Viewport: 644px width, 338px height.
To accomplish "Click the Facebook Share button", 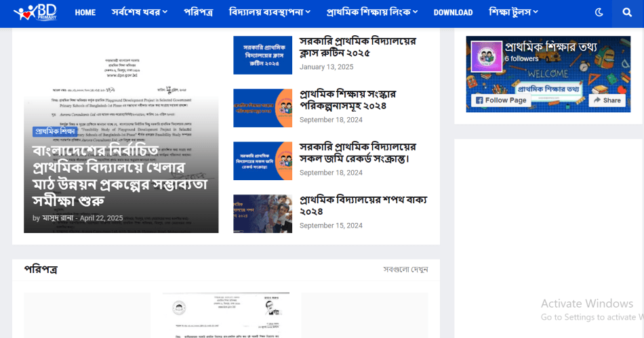I will (x=606, y=100).
